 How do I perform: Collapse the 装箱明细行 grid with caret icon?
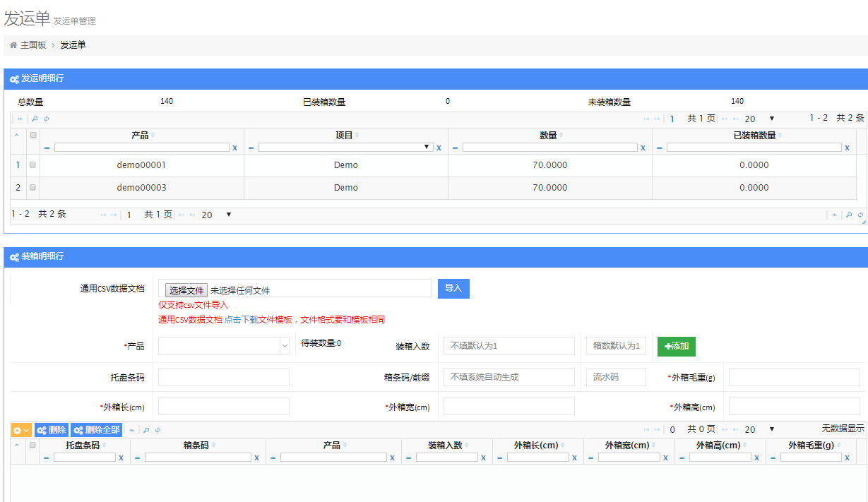click(17, 446)
